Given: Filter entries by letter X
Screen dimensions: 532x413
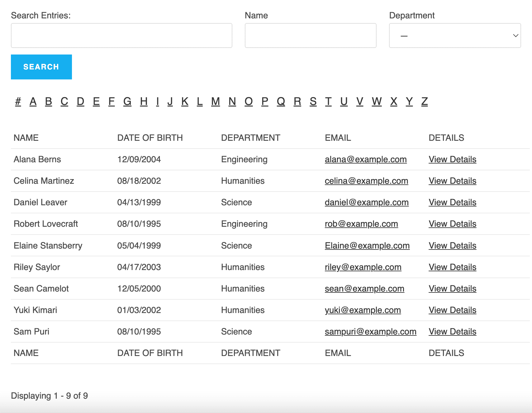Looking at the screenshot, I should [394, 102].
